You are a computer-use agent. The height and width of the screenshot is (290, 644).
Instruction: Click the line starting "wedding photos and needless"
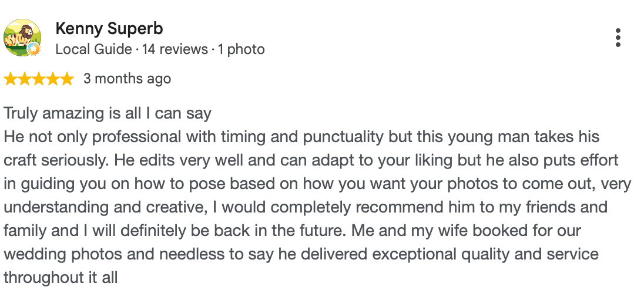tap(301, 254)
